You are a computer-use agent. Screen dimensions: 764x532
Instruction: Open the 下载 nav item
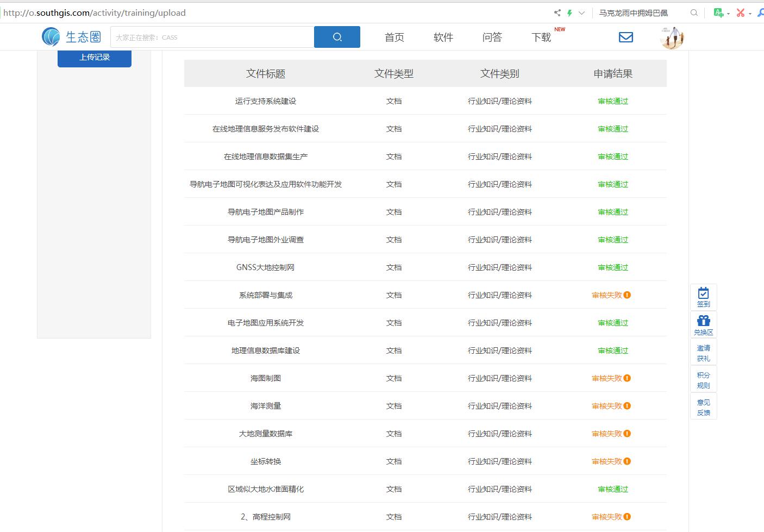tap(541, 37)
